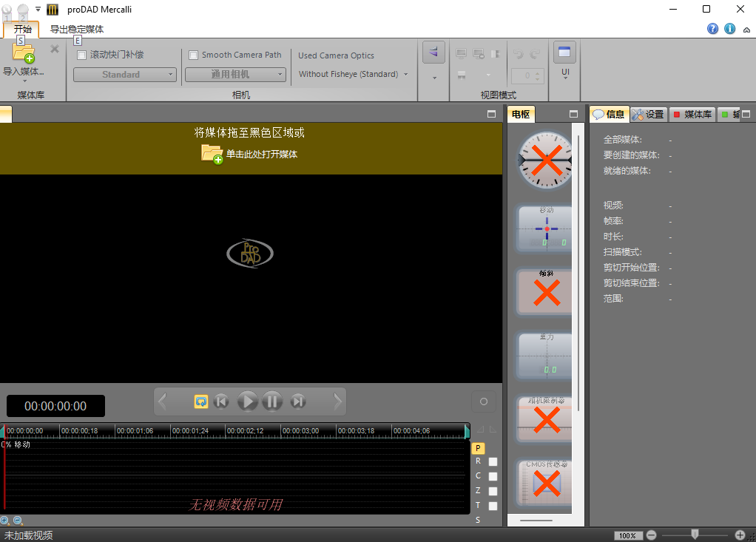The height and width of the screenshot is (542, 756).
Task: Click the clock gauge in the panel
Action: [x=545, y=160]
